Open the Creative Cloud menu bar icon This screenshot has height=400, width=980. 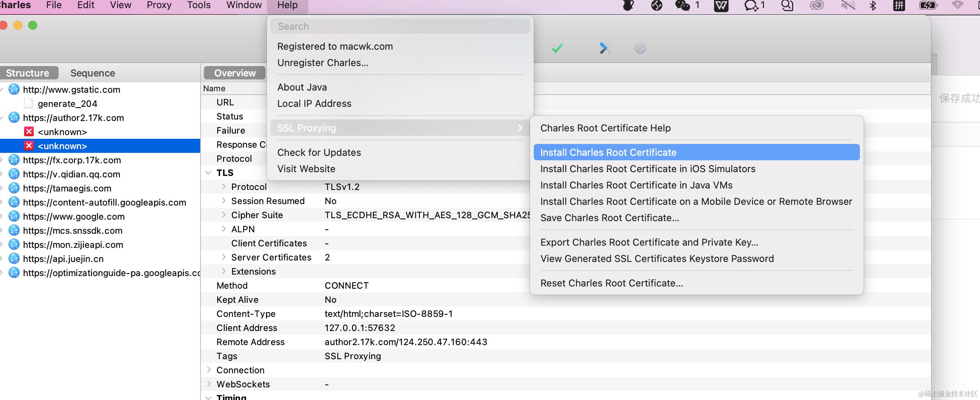click(817, 5)
